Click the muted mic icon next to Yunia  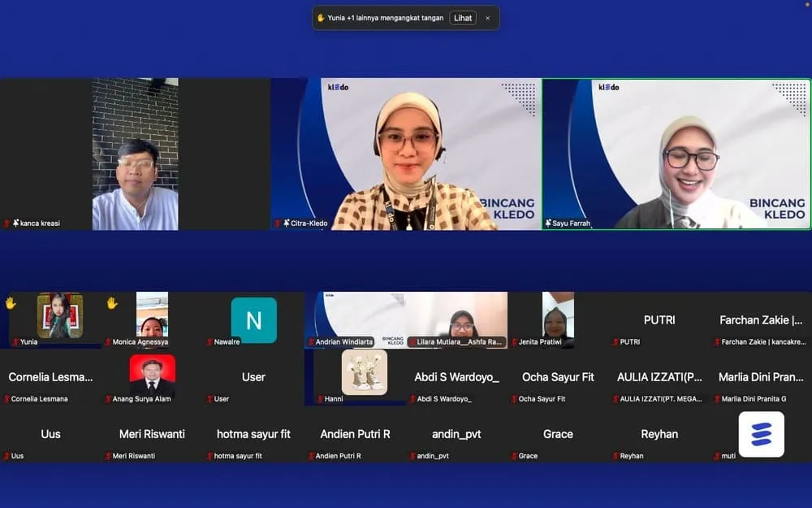(x=15, y=341)
